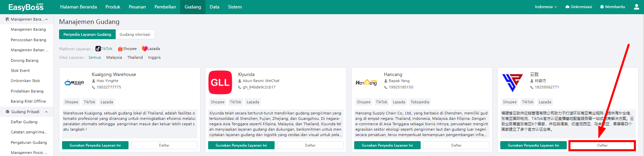Open the Data menu
Image resolution: width=644 pixels, height=156 pixels.
pos(215,7)
